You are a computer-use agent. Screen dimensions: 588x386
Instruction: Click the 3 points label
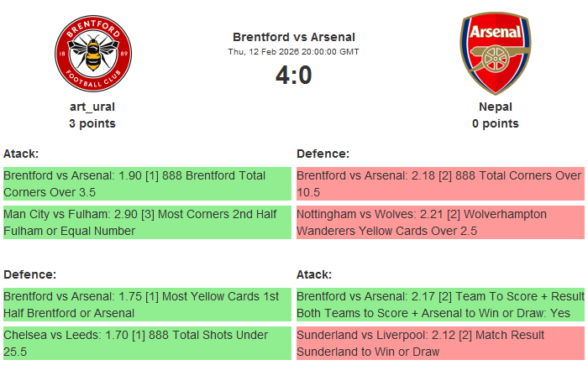click(92, 123)
